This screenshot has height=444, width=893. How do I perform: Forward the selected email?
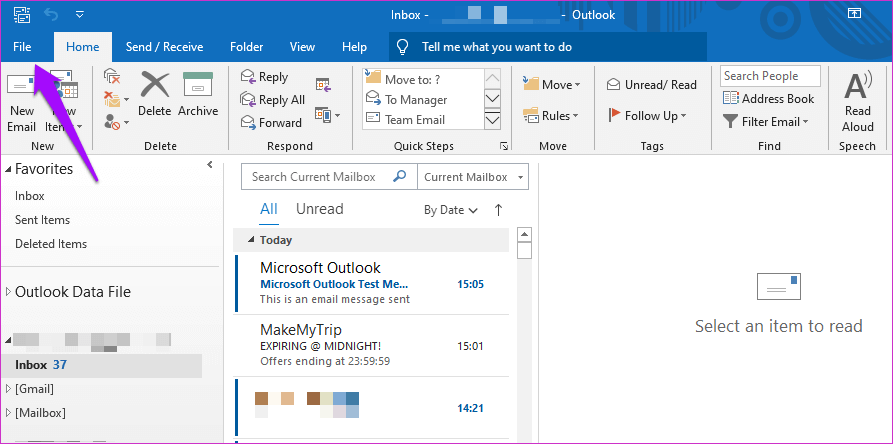point(270,123)
